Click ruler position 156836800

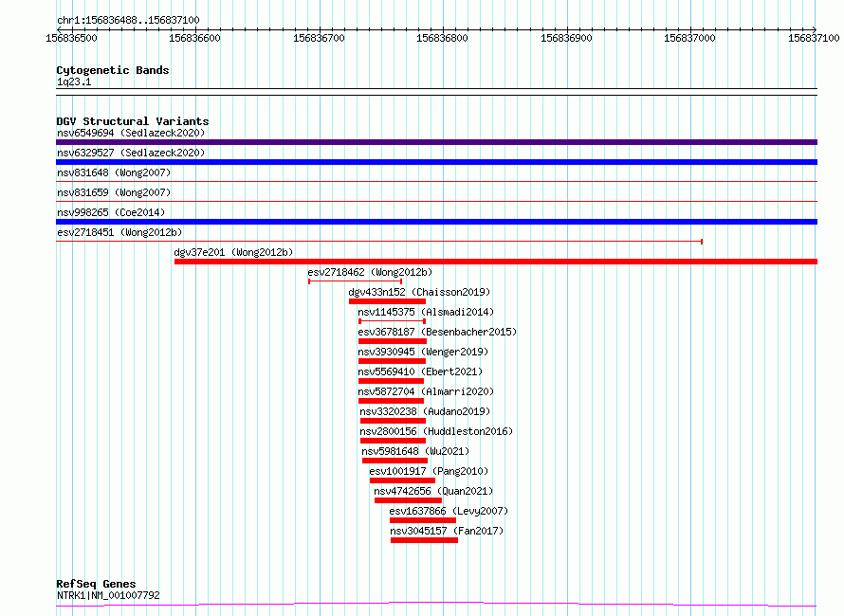tap(443, 38)
